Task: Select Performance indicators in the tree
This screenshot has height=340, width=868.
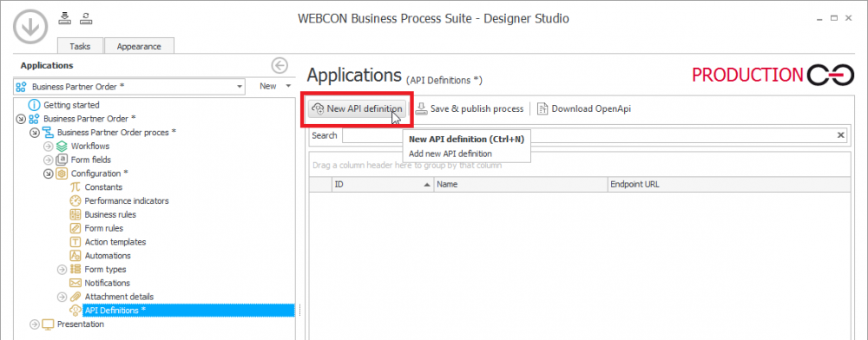Action: [127, 200]
